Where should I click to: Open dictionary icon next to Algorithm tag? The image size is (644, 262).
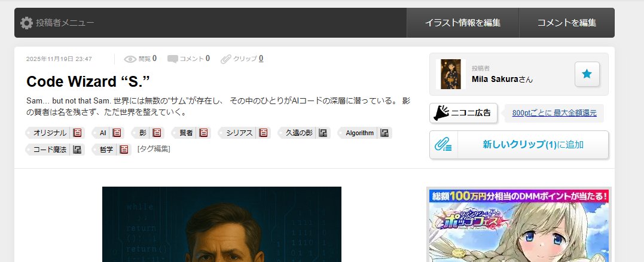coord(384,133)
